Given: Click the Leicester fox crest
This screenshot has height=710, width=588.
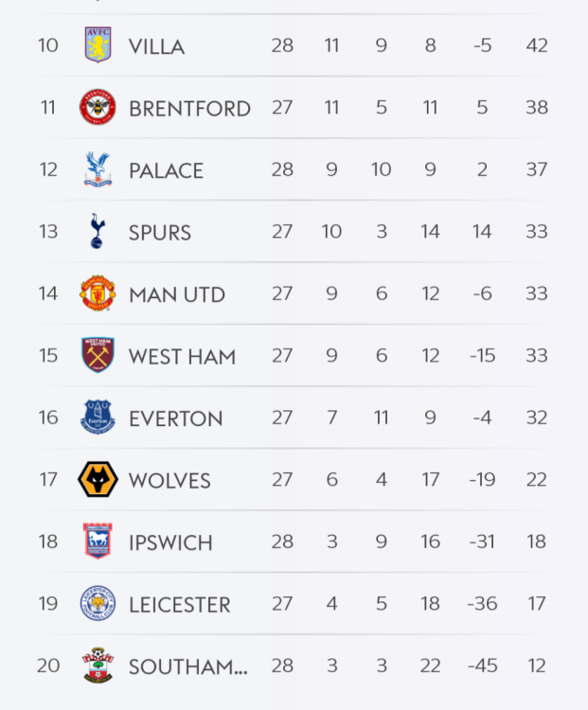Looking at the screenshot, I should point(97,604).
